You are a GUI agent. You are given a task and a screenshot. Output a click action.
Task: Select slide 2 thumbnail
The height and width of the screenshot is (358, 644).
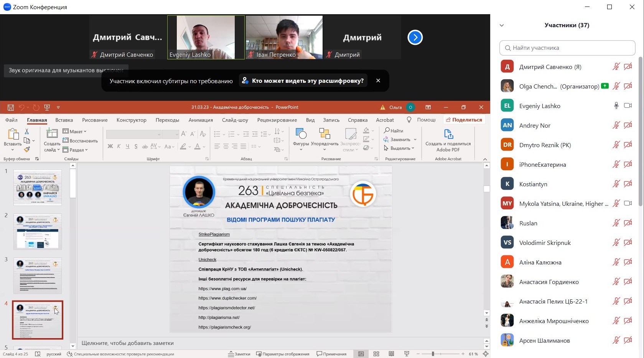tap(38, 232)
